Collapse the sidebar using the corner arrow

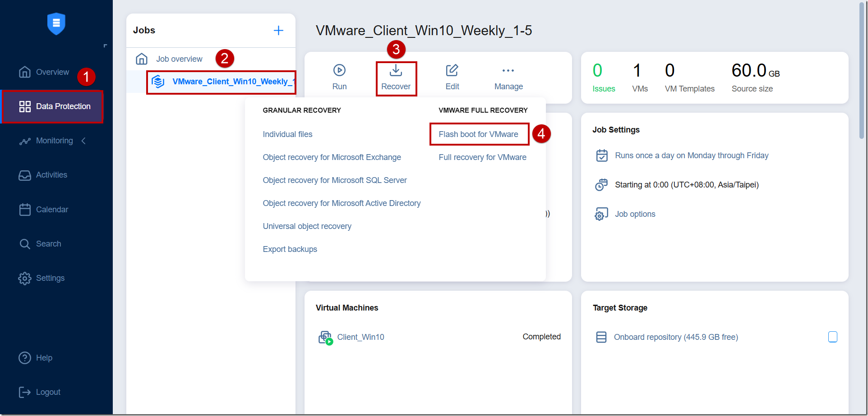click(x=105, y=46)
